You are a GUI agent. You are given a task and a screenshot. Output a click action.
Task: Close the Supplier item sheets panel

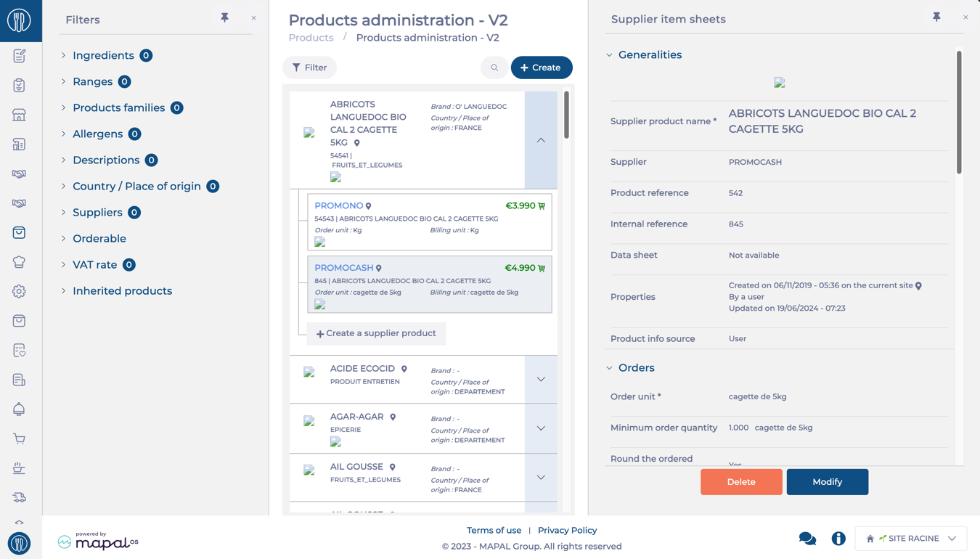click(x=965, y=17)
